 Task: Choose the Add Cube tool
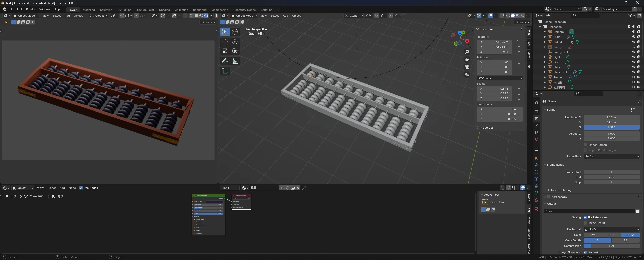pos(225,71)
